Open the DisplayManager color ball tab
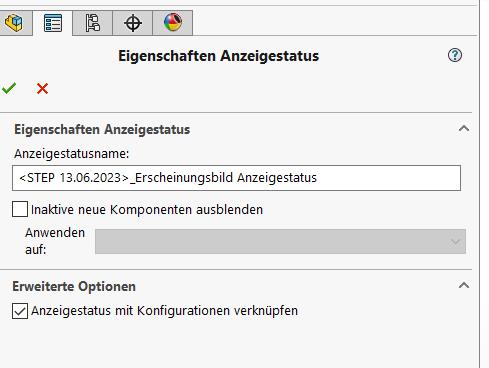 pos(173,23)
